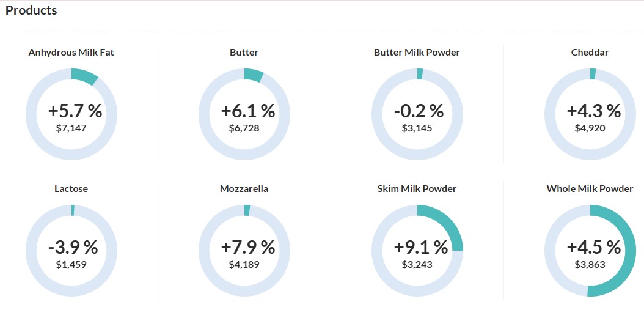Viewport: 644px width, 310px height.
Task: Click the Butter product heading
Action: point(244,53)
